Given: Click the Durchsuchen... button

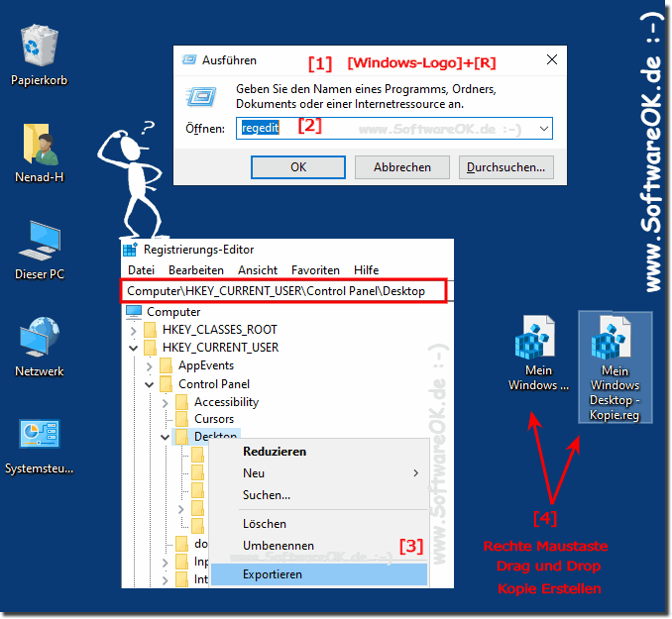Looking at the screenshot, I should 506,167.
